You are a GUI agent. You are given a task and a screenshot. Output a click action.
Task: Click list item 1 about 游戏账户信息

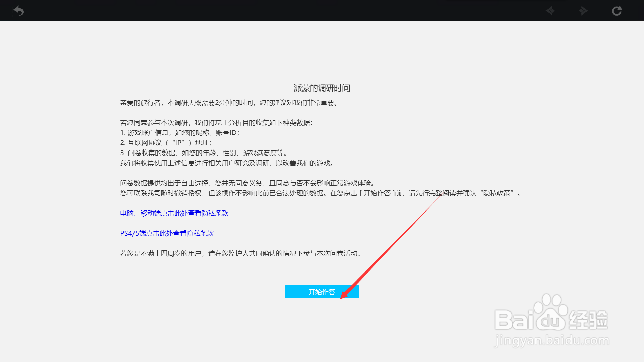coord(180,133)
